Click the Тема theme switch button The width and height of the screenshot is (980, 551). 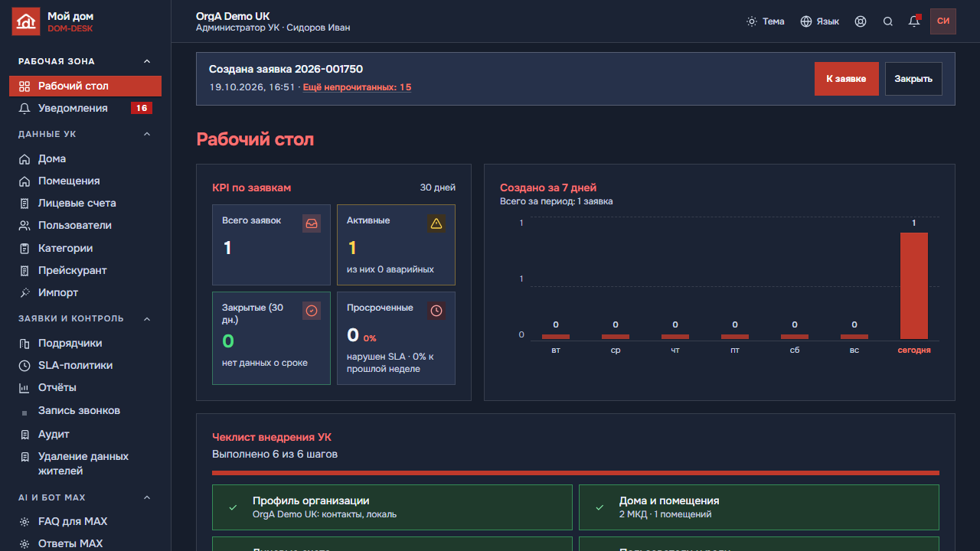pos(766,21)
